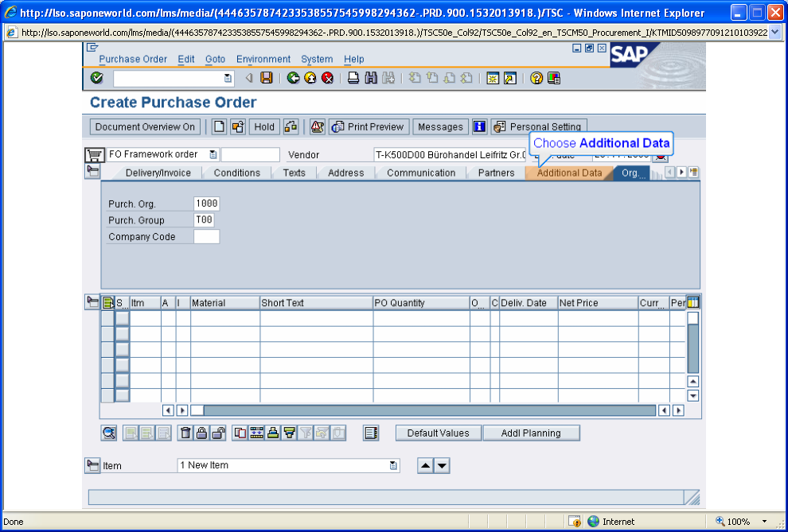Collapse the Item detail expander
The width and height of the screenshot is (788, 532).
(92, 465)
